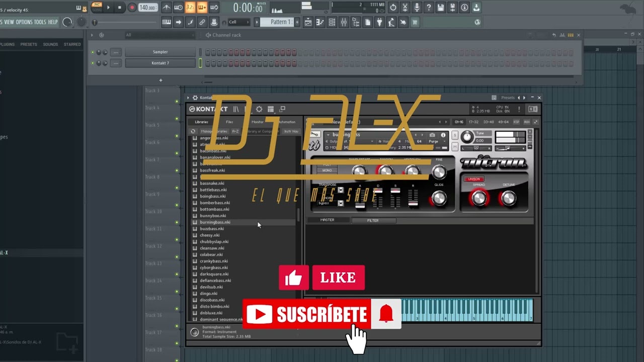Open the content library cart icon
The width and height of the screenshot is (644, 362).
click(415, 22)
